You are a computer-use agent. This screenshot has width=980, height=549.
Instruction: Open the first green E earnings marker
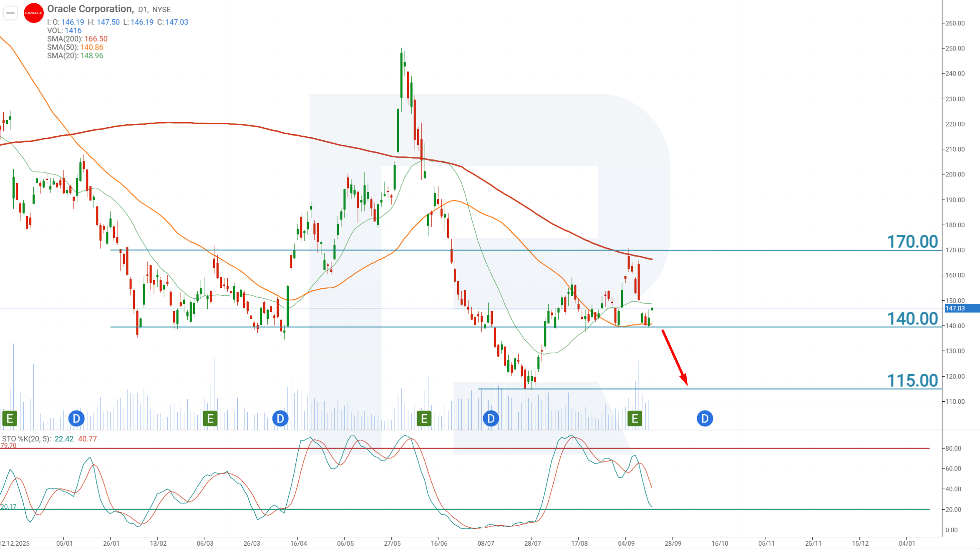(x=10, y=418)
